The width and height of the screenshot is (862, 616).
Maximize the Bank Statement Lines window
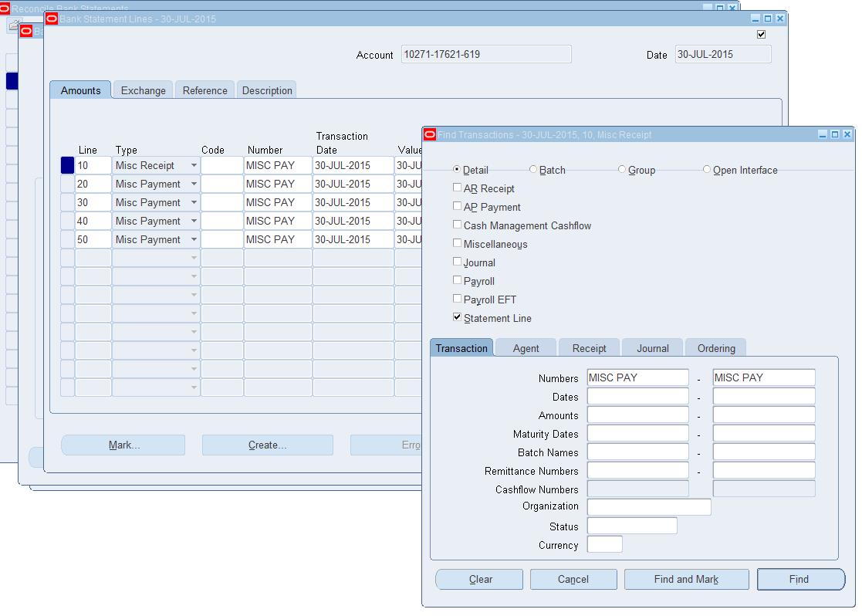click(768, 19)
